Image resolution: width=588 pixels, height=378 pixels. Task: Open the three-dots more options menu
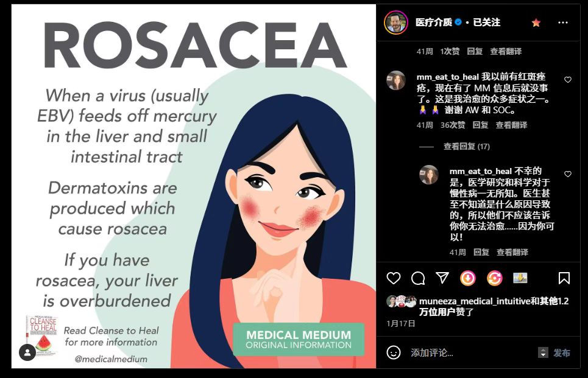(x=563, y=23)
